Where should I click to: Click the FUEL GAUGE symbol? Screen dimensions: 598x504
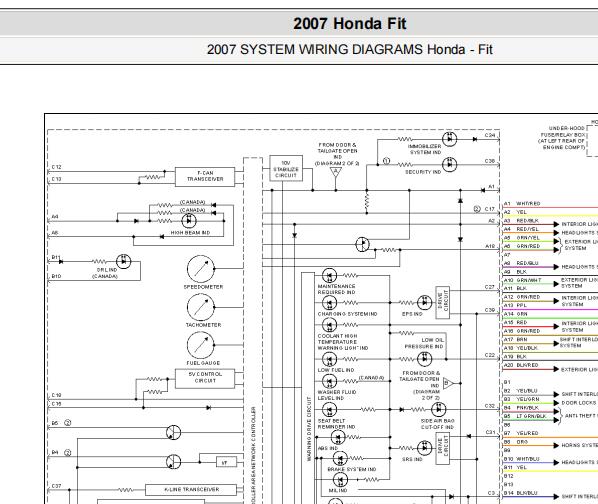pyautogui.click(x=201, y=345)
